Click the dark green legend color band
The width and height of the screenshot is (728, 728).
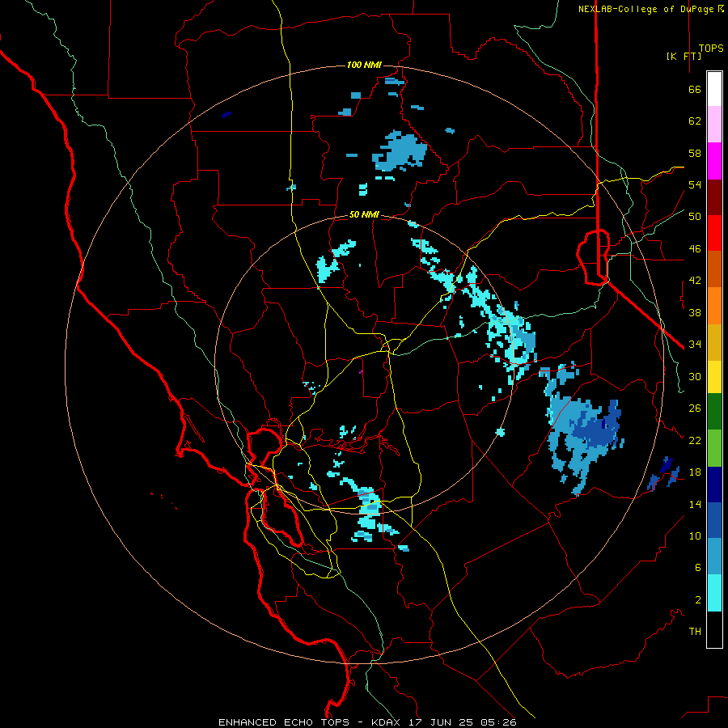tap(714, 412)
